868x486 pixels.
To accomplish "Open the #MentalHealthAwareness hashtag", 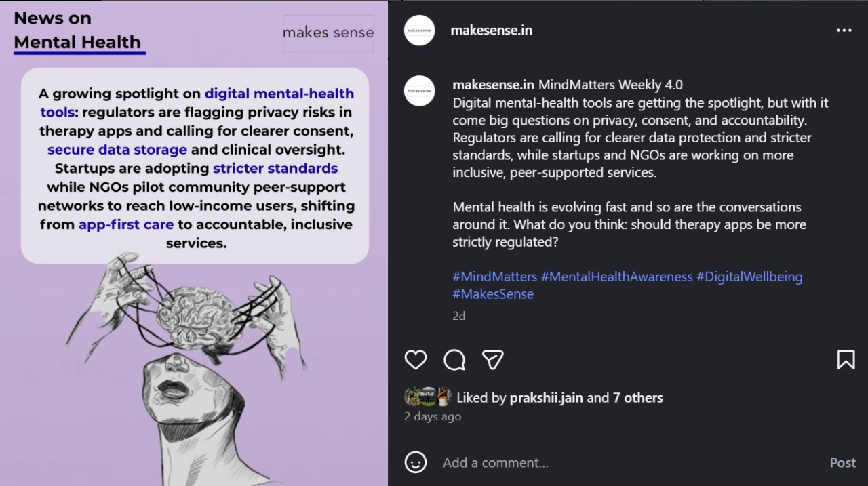I will (616, 277).
